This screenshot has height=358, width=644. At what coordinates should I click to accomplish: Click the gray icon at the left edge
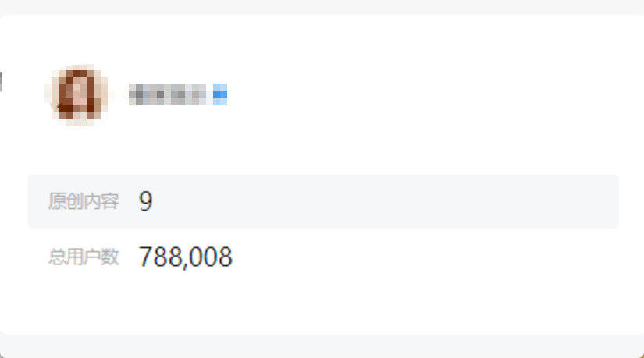[2, 80]
